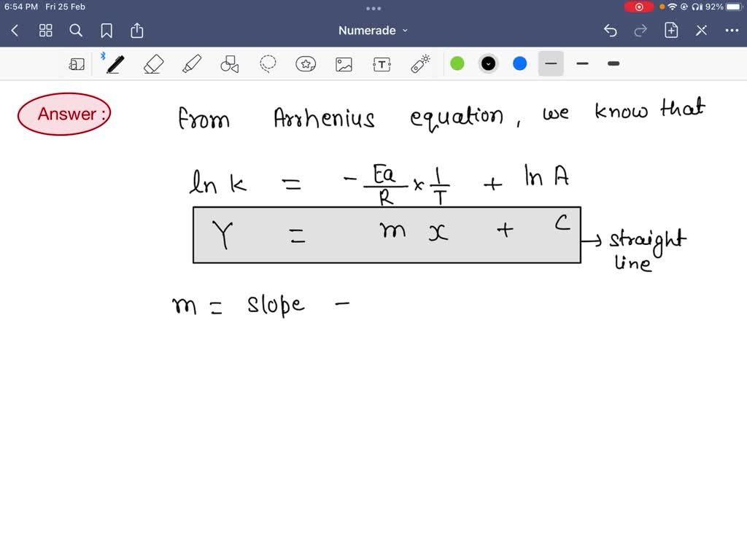Open the page thumbnails view
Image resolution: width=747 pixels, height=560 pixels.
click(x=45, y=31)
